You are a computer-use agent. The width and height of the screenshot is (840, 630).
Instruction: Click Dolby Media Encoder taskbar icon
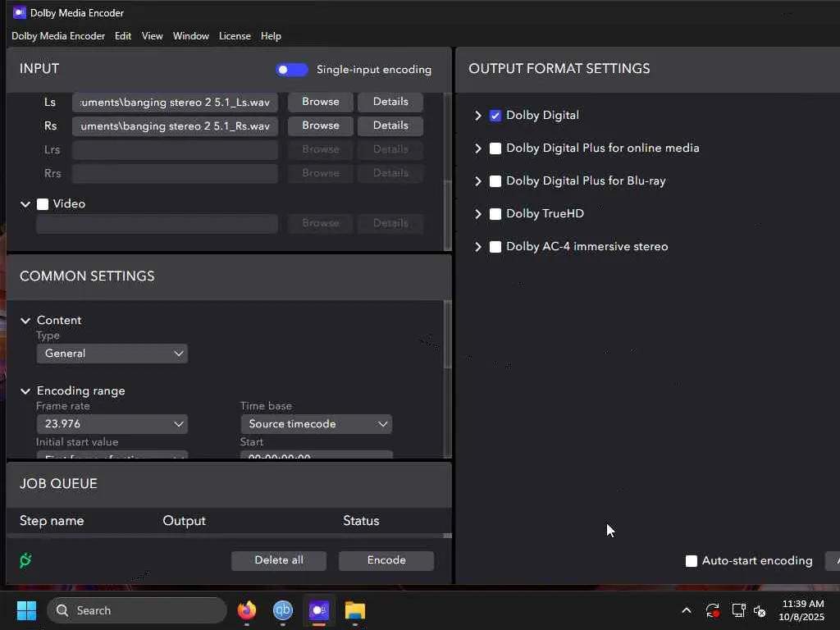[x=319, y=610]
